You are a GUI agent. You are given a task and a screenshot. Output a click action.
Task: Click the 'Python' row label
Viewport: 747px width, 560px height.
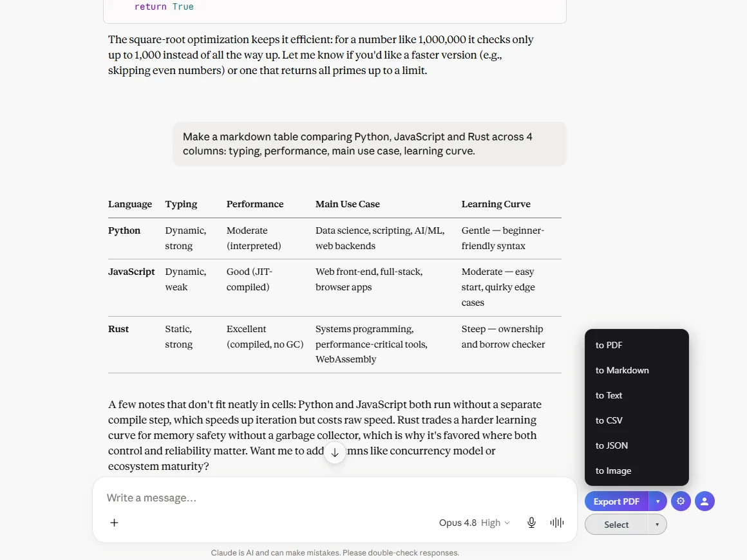tap(124, 230)
